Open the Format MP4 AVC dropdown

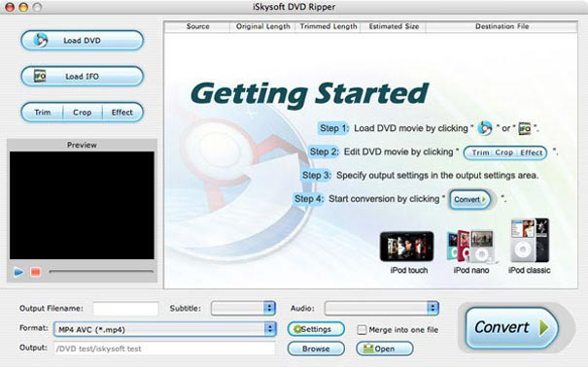[165, 329]
